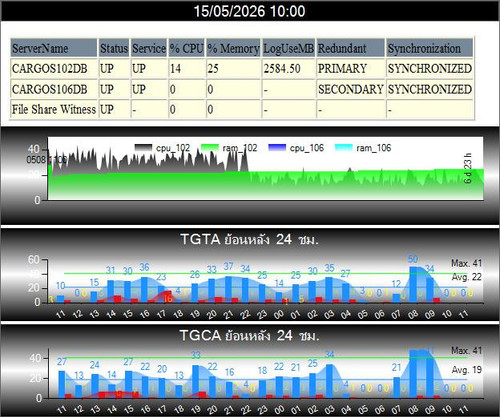Click the ram_106 legend label

(x=374, y=148)
